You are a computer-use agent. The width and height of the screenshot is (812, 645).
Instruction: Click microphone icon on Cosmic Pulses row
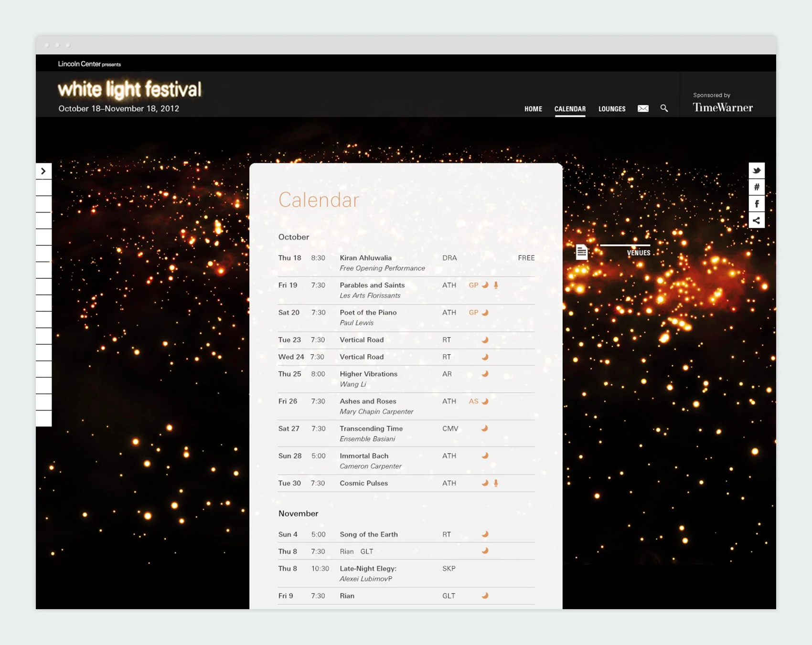[496, 483]
